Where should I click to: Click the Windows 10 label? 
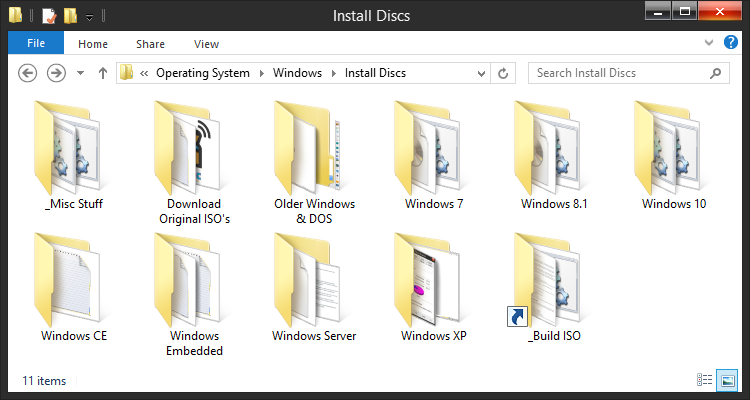click(x=673, y=203)
